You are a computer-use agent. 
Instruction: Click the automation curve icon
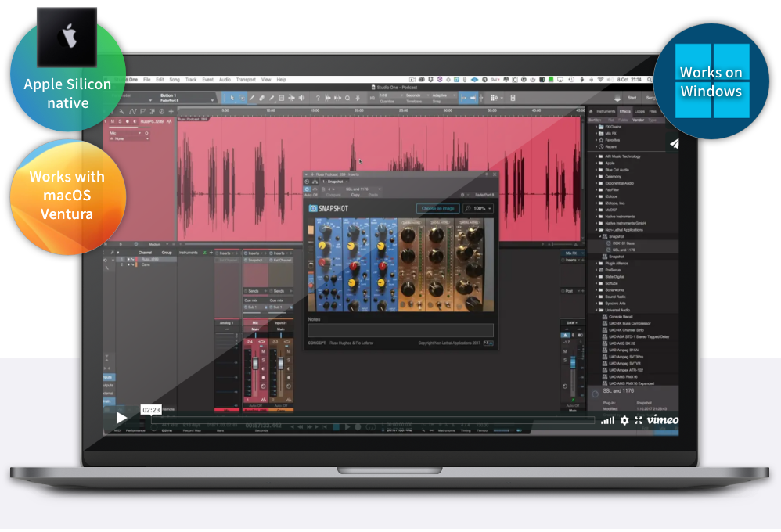[x=132, y=112]
